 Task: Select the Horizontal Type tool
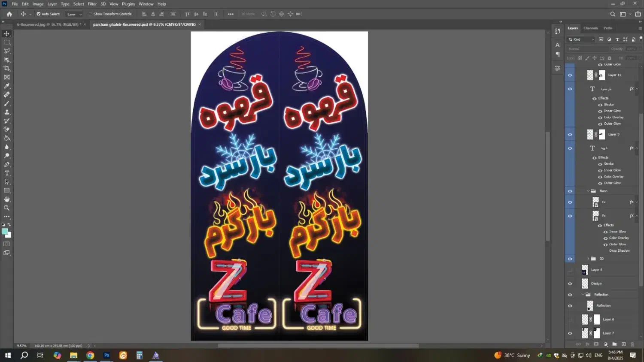click(x=7, y=173)
